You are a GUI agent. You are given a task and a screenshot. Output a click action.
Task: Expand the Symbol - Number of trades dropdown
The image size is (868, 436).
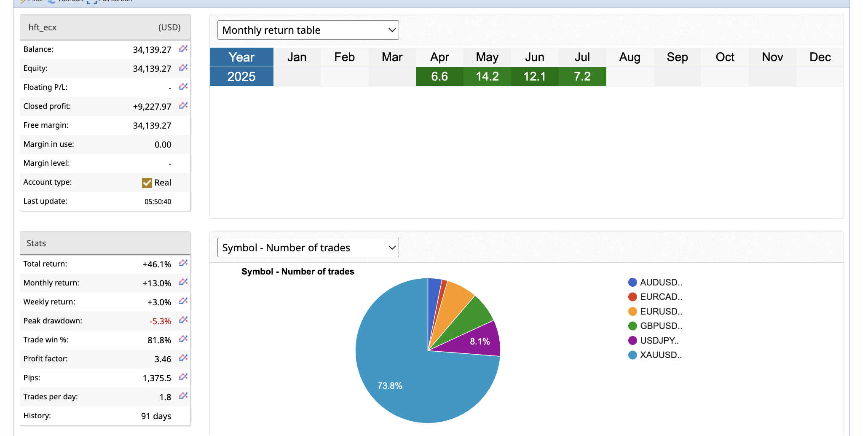pyautogui.click(x=308, y=248)
